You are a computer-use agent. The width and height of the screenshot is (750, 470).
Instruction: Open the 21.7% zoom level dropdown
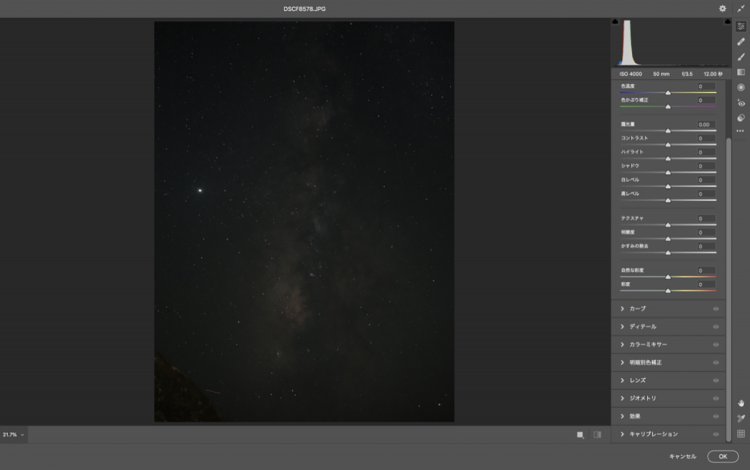pos(22,435)
